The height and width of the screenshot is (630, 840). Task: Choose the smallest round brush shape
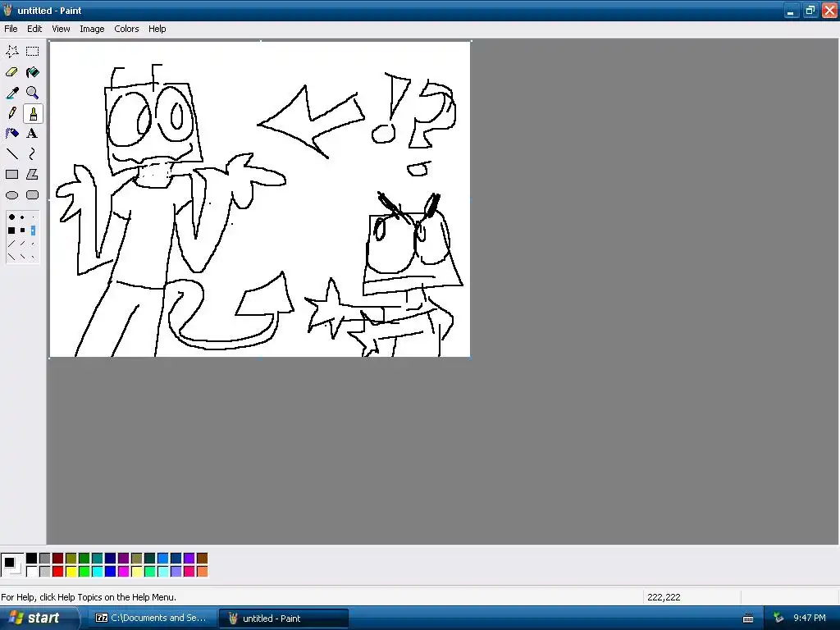[x=33, y=217]
